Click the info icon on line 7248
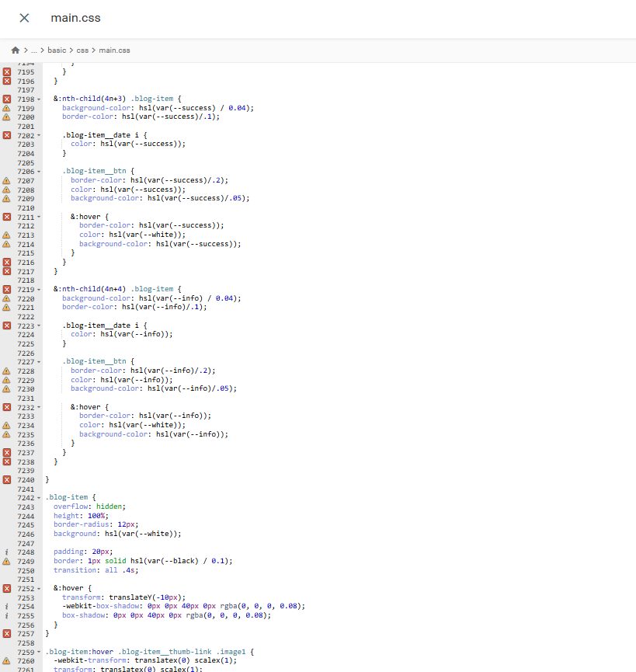Viewport: 636px width, 672px height. pyautogui.click(x=6, y=552)
